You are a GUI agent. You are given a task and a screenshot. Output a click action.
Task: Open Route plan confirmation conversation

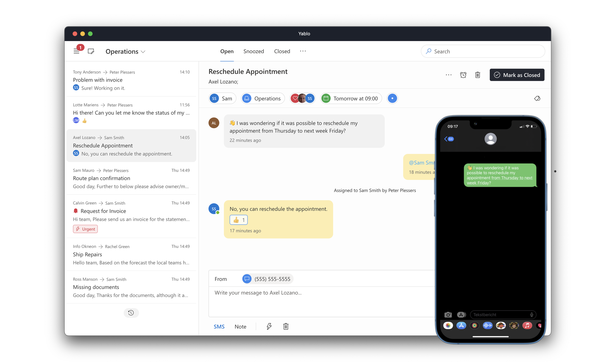131,178
